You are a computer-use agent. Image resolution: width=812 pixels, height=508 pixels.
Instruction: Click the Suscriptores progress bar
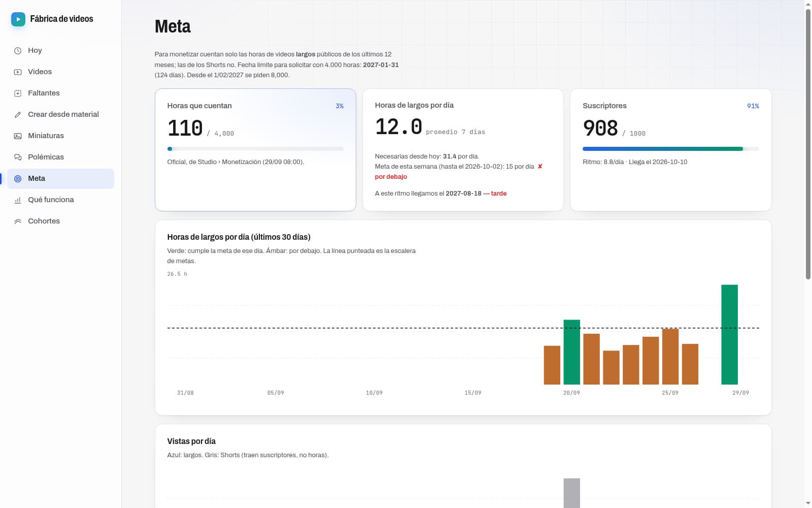pos(670,149)
